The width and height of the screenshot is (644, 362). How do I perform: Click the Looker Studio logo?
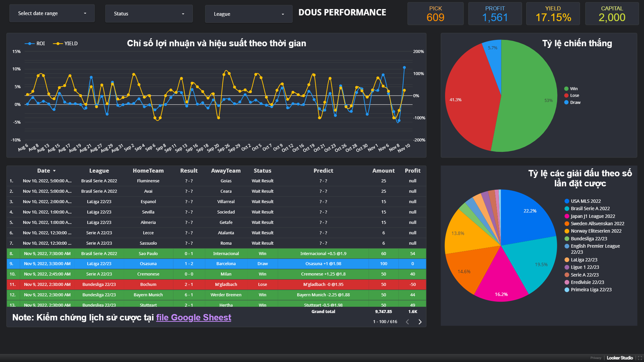coord(620,358)
